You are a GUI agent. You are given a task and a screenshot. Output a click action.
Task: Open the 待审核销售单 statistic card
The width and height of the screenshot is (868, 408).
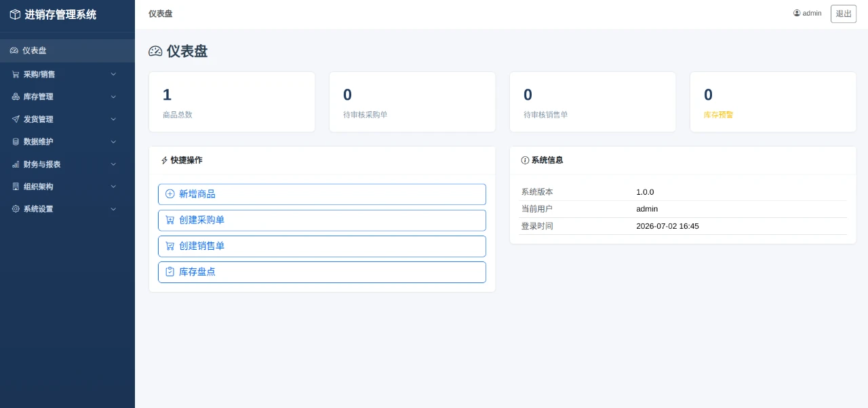click(593, 102)
